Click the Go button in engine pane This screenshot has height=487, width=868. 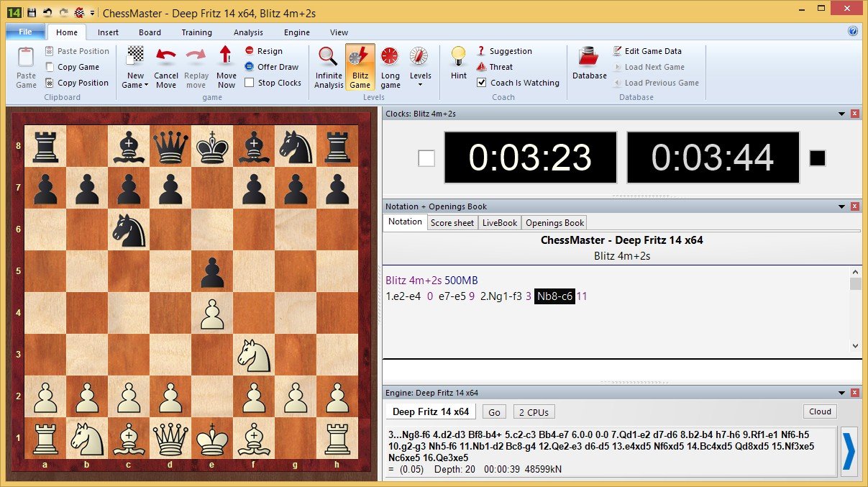[x=494, y=412]
